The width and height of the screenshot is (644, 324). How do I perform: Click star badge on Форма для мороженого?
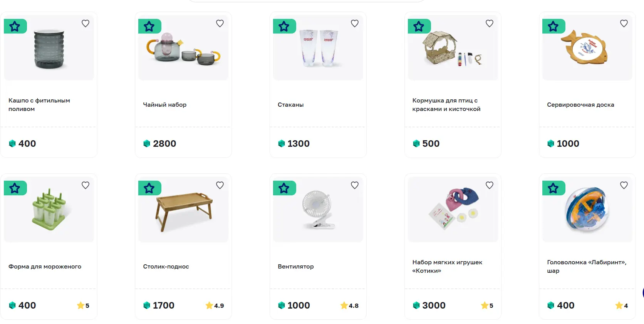click(x=15, y=188)
